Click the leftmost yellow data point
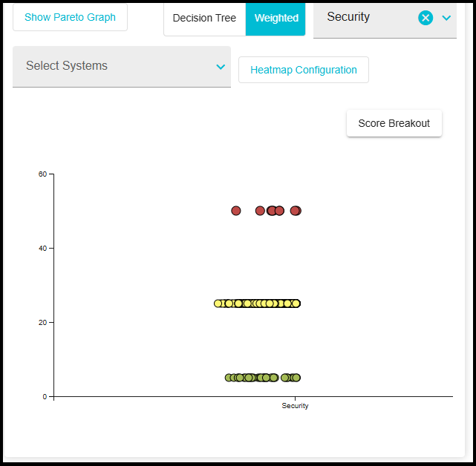This screenshot has height=466, width=476. pos(218,303)
